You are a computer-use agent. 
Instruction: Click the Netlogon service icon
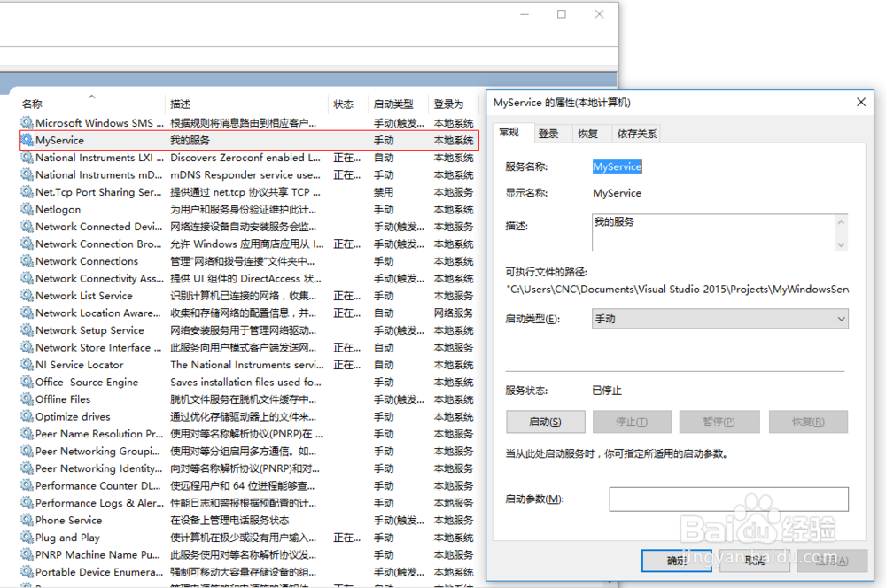pyautogui.click(x=26, y=209)
